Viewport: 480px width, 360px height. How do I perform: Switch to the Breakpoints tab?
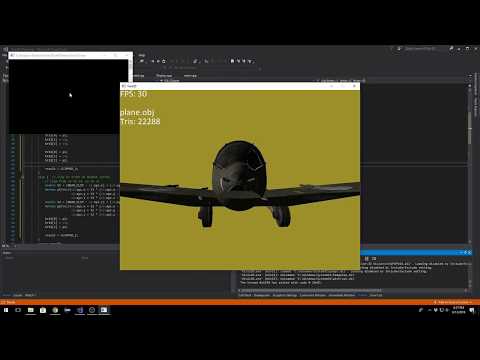pyautogui.click(x=262, y=295)
